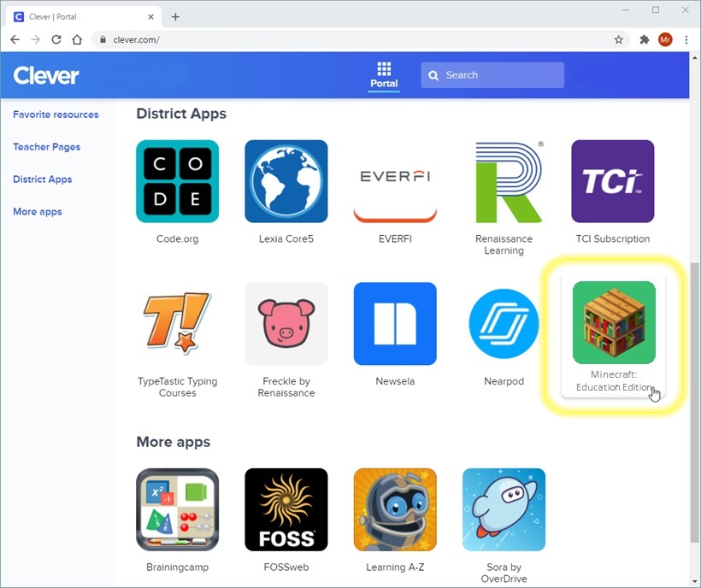
Task: Close the Clever | Portal tab
Action: pos(150,17)
